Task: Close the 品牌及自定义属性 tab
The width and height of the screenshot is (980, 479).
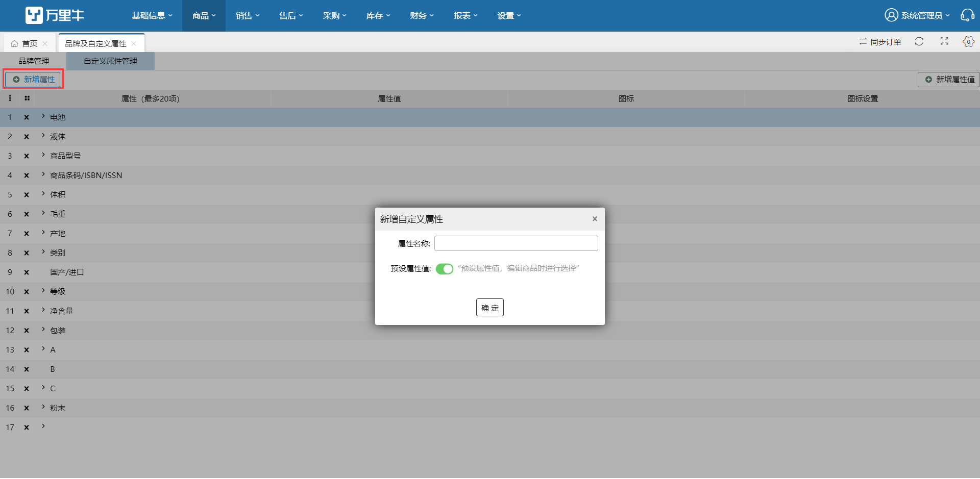Action: (x=134, y=44)
